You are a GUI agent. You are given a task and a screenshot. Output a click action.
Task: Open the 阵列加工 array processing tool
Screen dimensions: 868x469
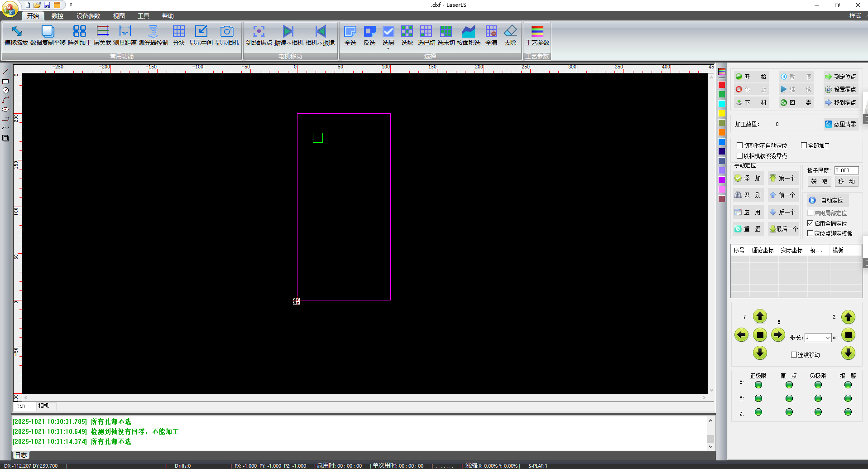pyautogui.click(x=79, y=31)
